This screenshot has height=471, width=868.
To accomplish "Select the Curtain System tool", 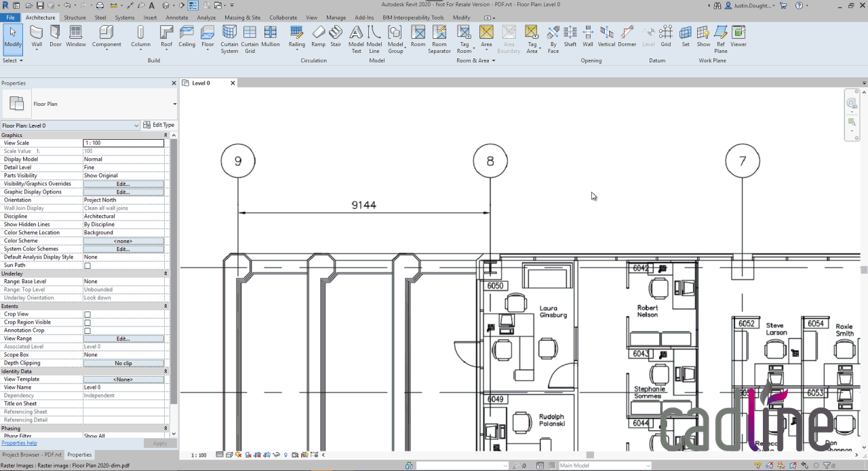I will (229, 39).
